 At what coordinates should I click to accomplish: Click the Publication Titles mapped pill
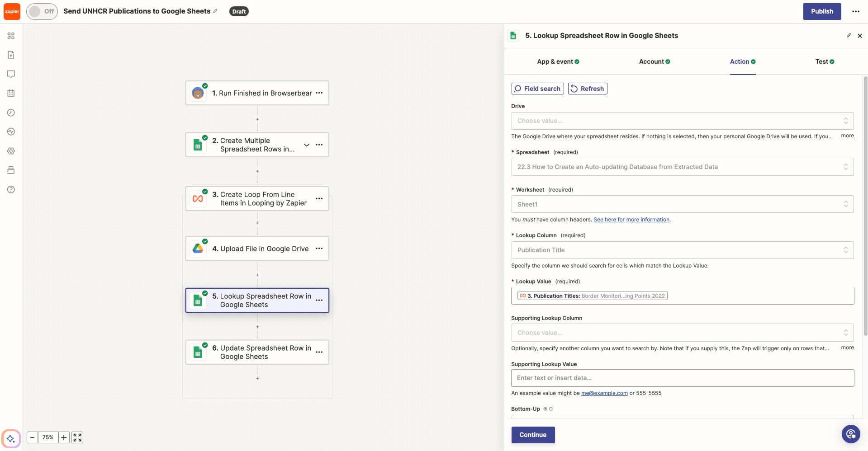tap(593, 296)
